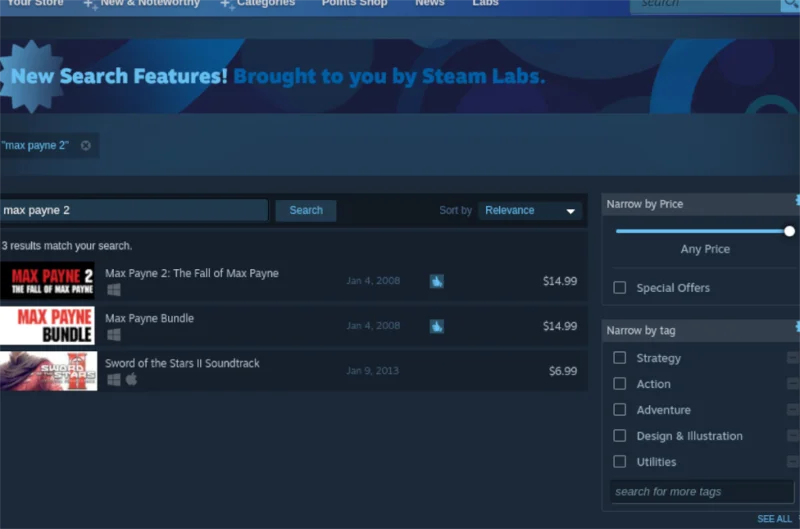Open the Categories menu
Viewport: 800px width, 529px height.
(x=266, y=3)
